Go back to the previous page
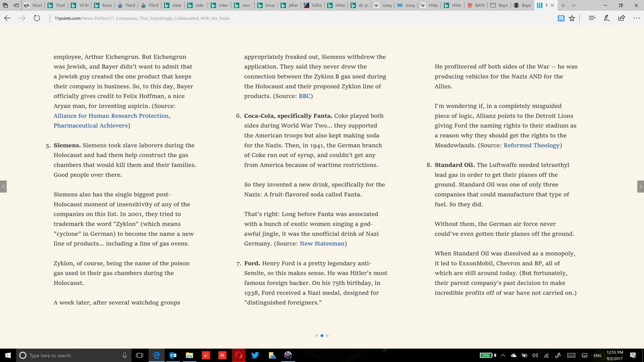Image resolution: width=644 pixels, height=362 pixels. tap(8, 18)
